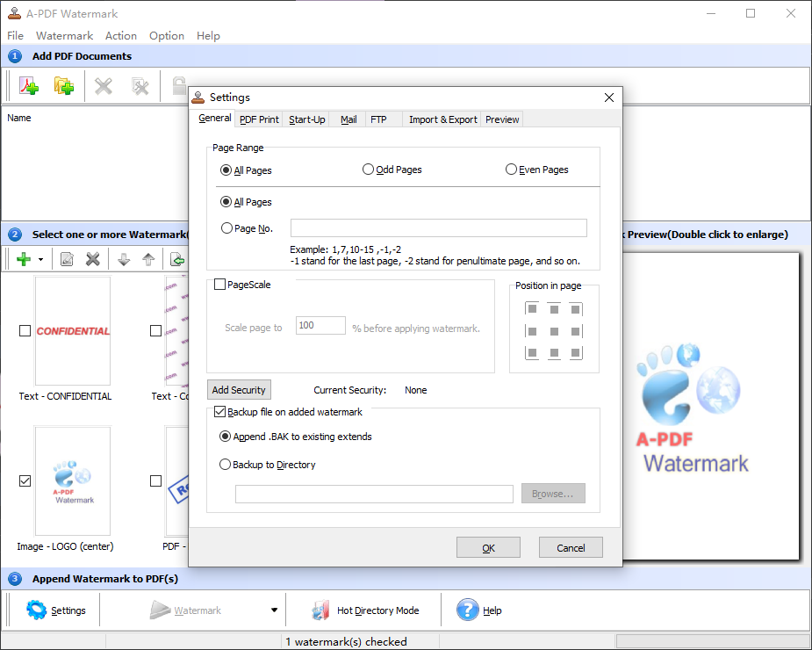Click the Move watermark up arrow icon
Image resolution: width=812 pixels, height=650 pixels.
pyautogui.click(x=148, y=258)
